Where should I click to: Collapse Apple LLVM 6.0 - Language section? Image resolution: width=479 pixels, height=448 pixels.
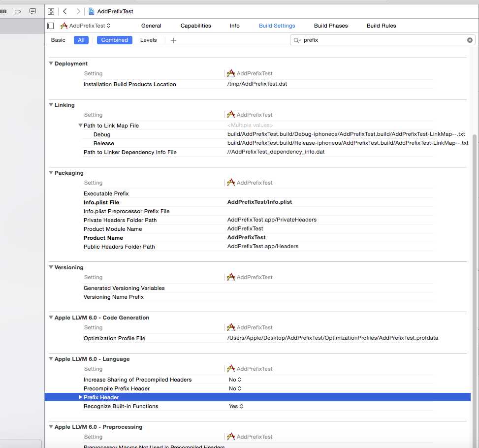(x=51, y=358)
